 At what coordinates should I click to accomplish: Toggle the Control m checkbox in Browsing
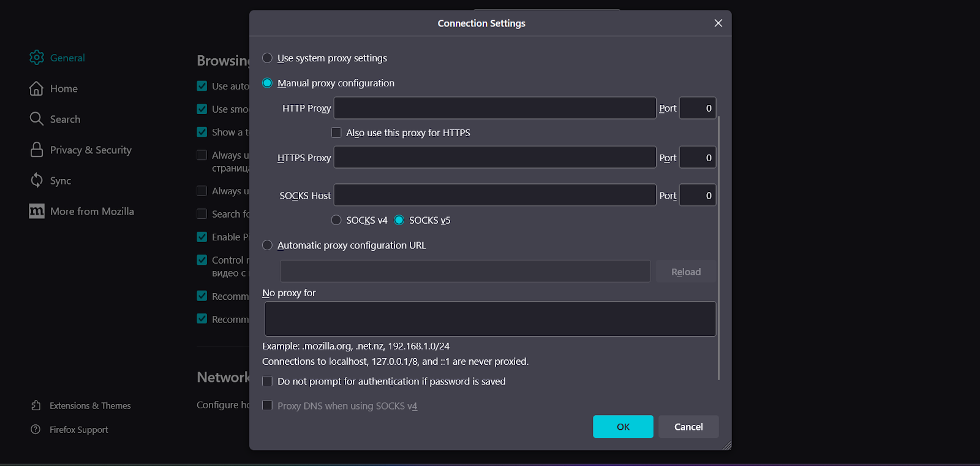pos(202,259)
